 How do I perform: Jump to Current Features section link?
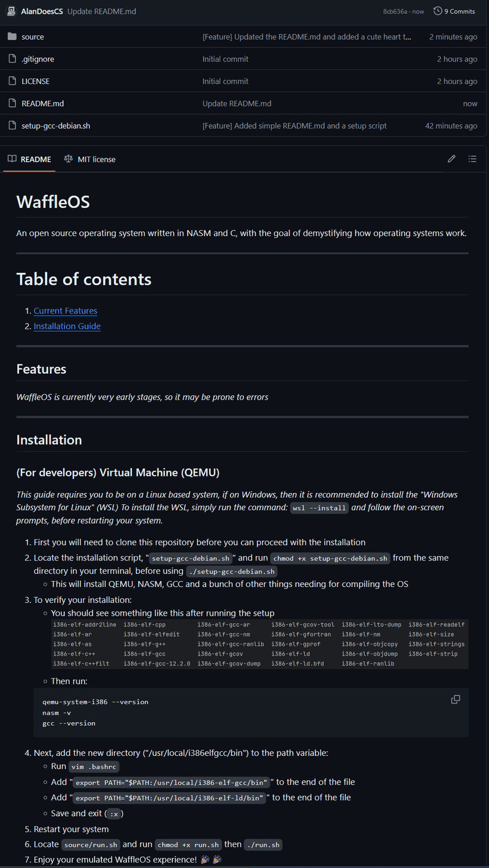tap(66, 311)
